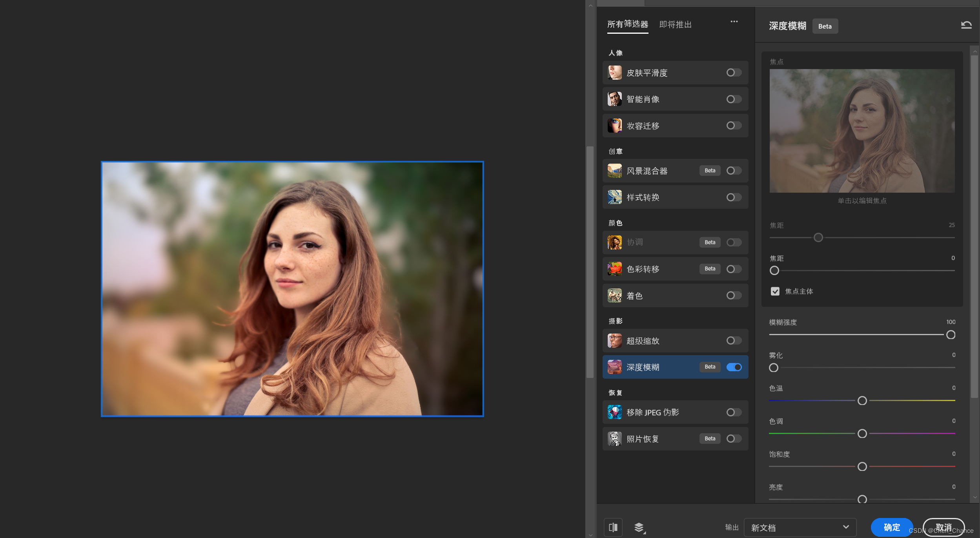
Task: Click the before/after preview icon
Action: [x=613, y=527]
